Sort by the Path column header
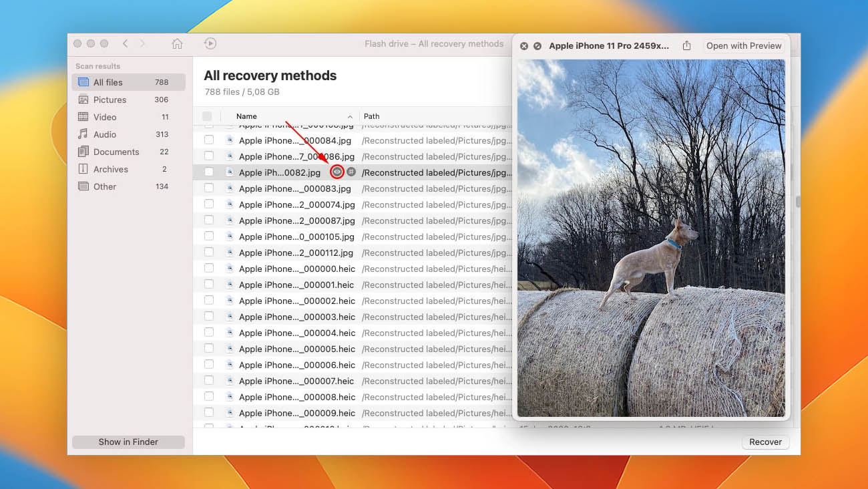 [371, 116]
